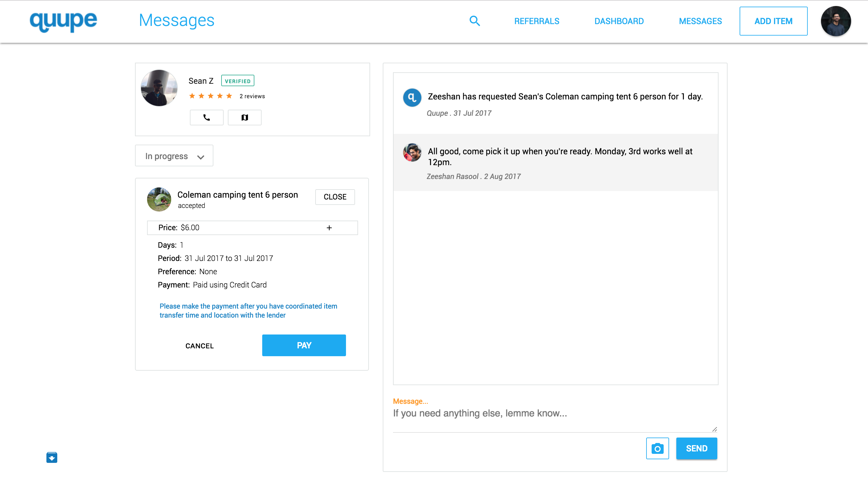Click the archive icon at bottom left
Screen dimensions: 868x493
click(x=52, y=457)
